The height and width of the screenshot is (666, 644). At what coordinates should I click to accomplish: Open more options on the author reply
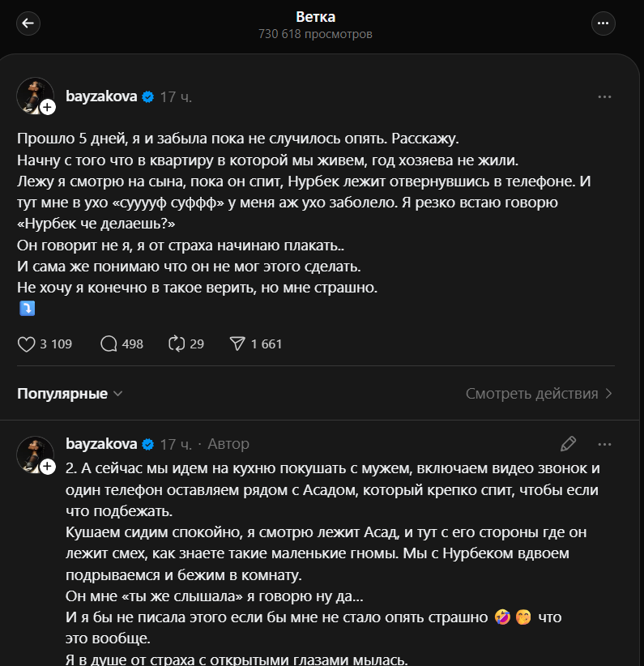(x=604, y=444)
